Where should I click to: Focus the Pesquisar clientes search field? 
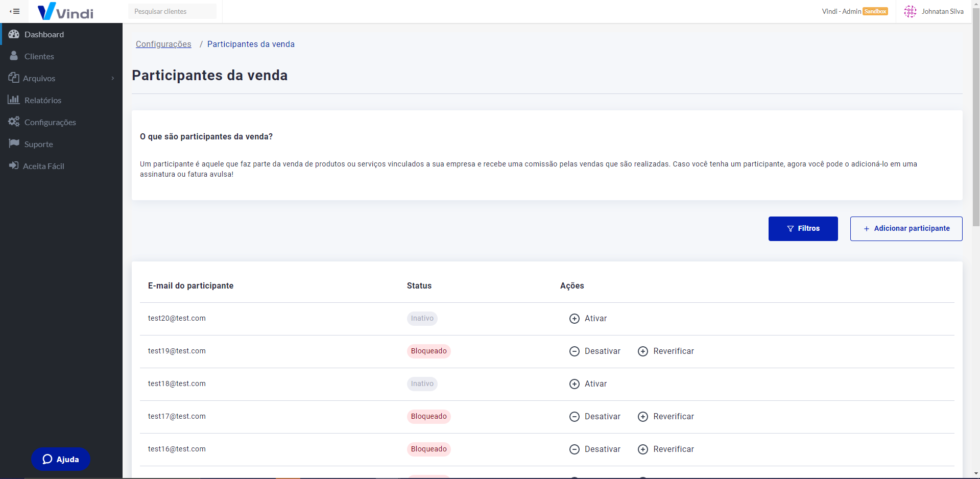tap(172, 11)
